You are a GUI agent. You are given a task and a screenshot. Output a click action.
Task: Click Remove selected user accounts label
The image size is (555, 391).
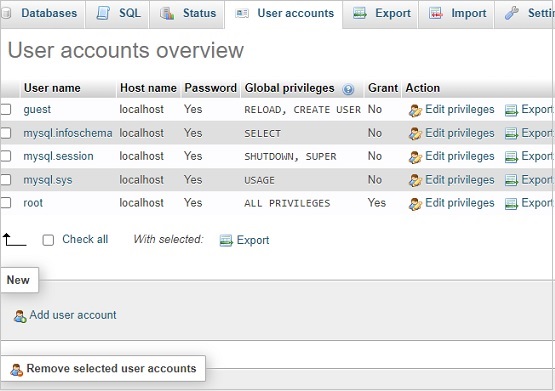111,368
